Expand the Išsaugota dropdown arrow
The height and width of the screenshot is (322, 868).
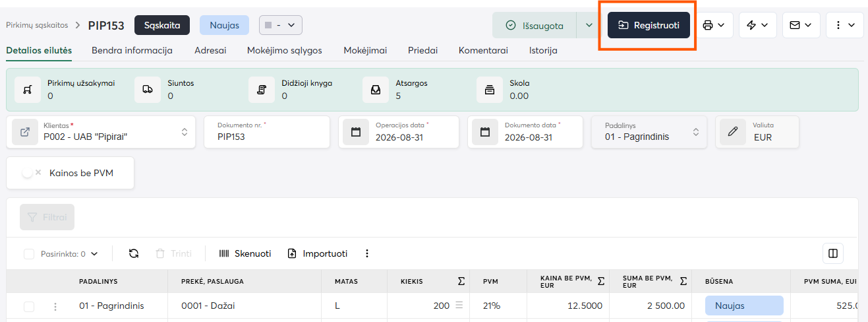pos(589,25)
